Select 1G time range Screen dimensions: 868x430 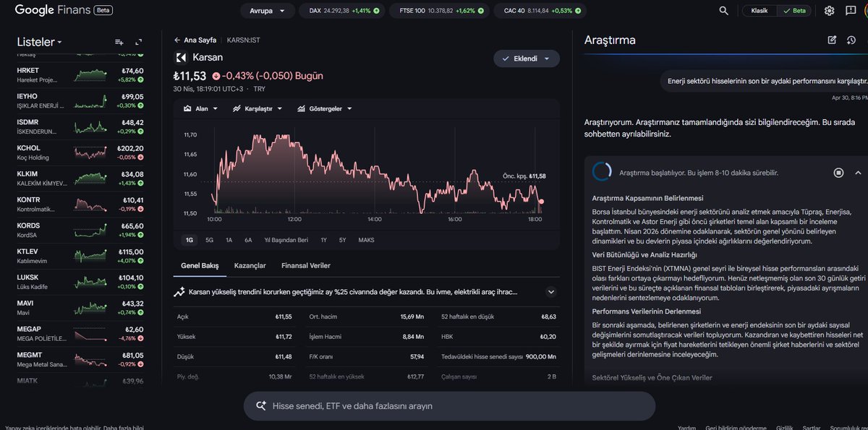tap(190, 240)
